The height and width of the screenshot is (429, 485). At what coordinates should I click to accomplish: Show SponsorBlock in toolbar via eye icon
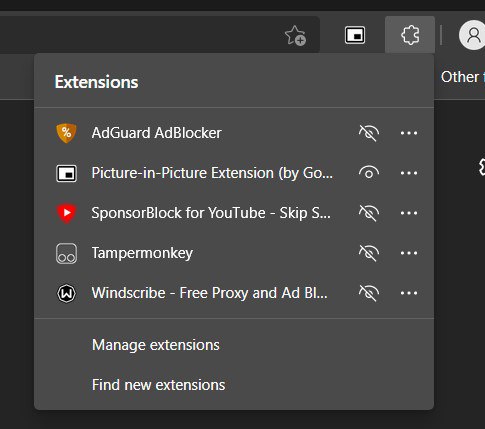click(369, 213)
